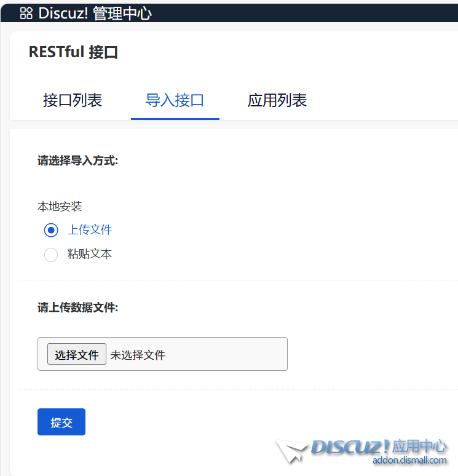
Task: Click the 上传文件 option label text
Action: (90, 230)
